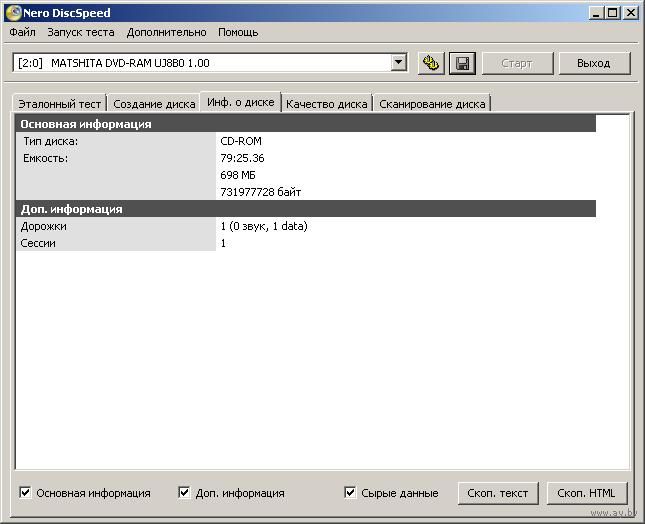Click the options gears icon

[431, 63]
